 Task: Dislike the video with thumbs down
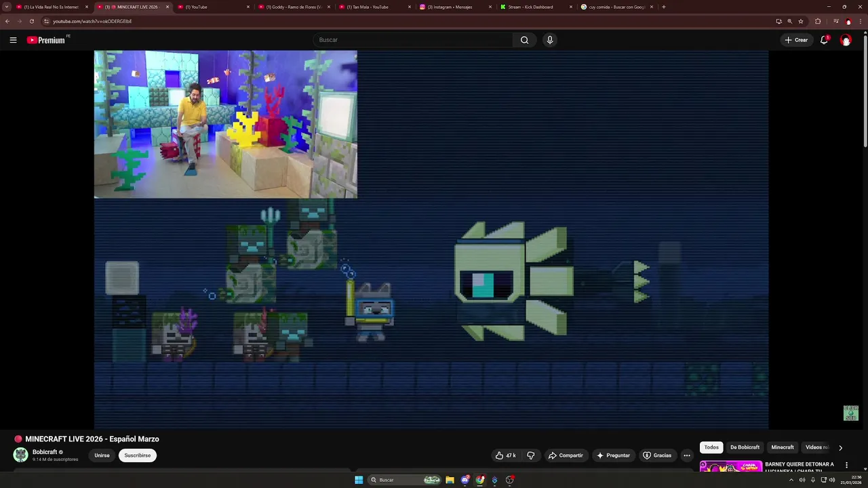pyautogui.click(x=531, y=455)
